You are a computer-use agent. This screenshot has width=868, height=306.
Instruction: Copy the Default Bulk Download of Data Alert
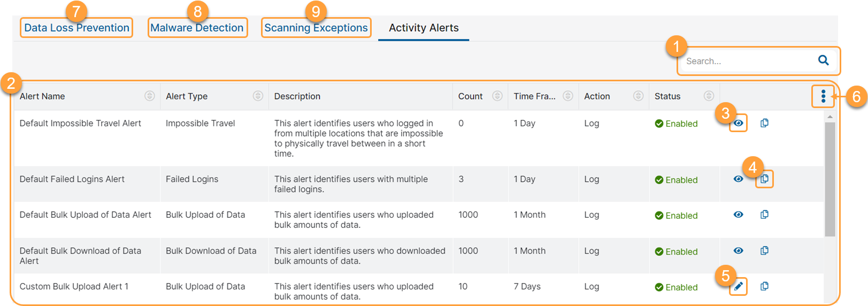[765, 250]
